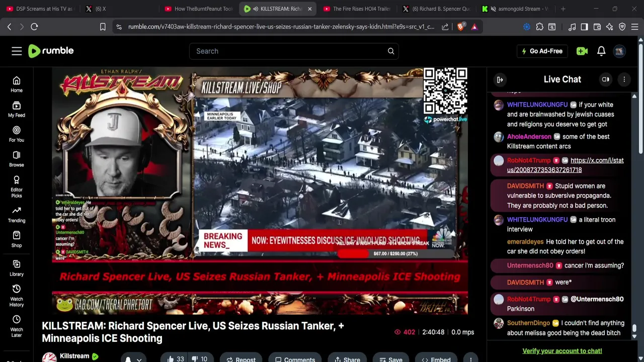The image size is (644, 362).
Task: Open the Comments button
Action: click(x=295, y=358)
